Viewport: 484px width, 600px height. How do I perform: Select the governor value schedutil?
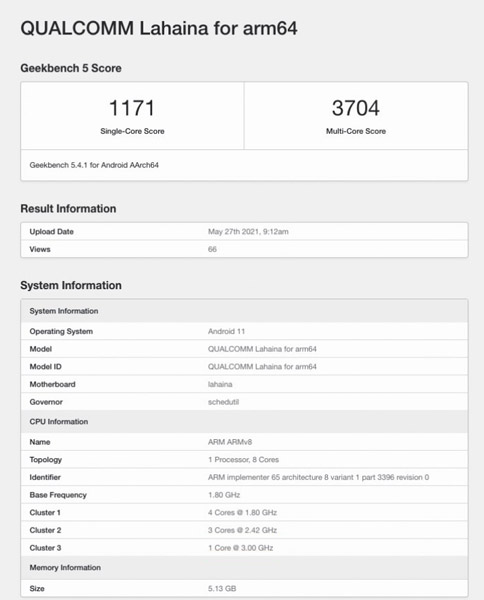(x=223, y=402)
